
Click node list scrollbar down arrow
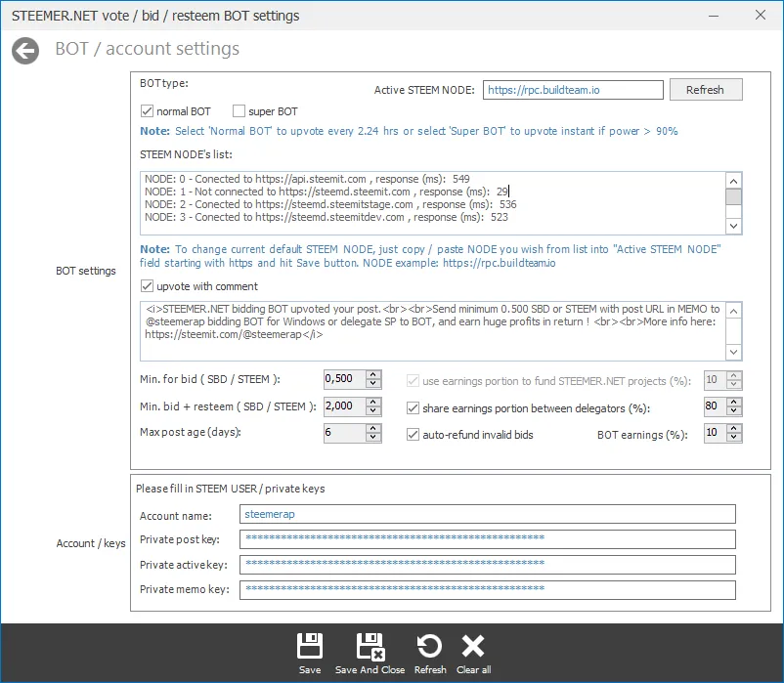click(x=733, y=227)
